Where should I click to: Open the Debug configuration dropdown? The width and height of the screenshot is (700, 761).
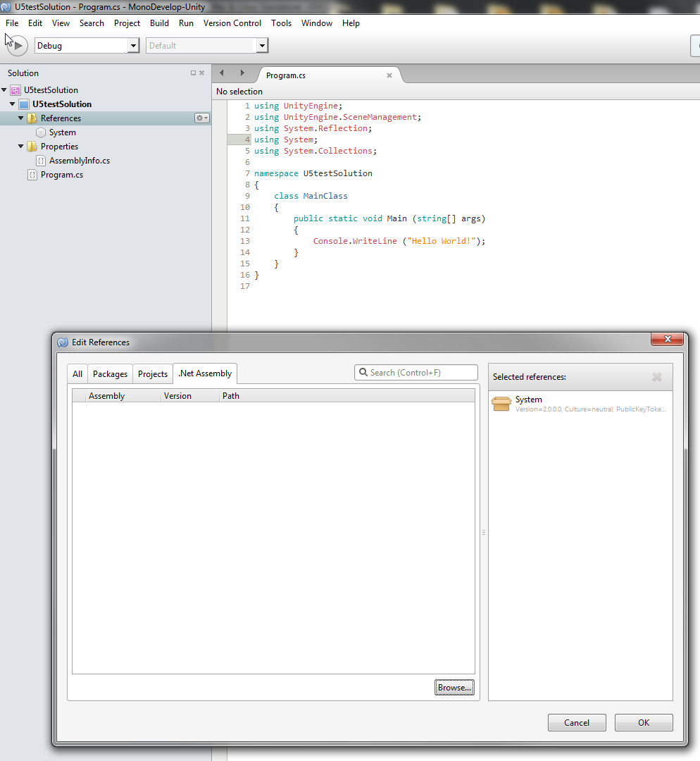133,44
